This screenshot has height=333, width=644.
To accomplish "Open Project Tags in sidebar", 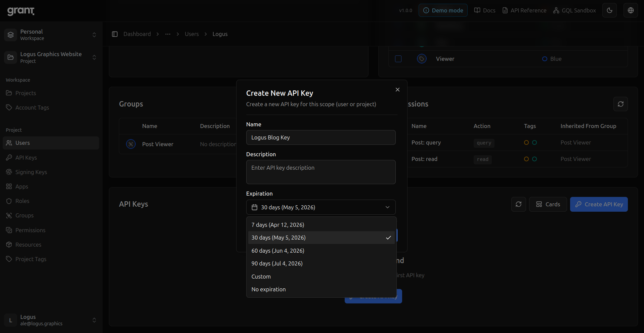I will point(51,259).
